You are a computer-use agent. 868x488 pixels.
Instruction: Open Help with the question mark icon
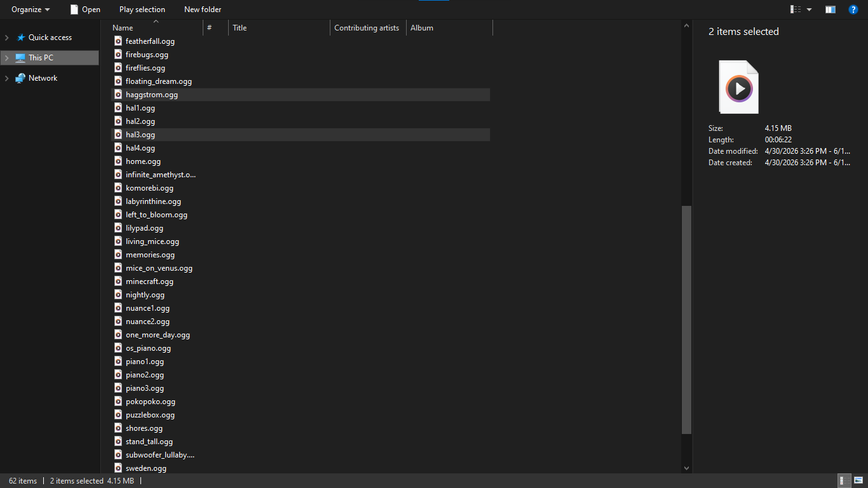pos(853,10)
